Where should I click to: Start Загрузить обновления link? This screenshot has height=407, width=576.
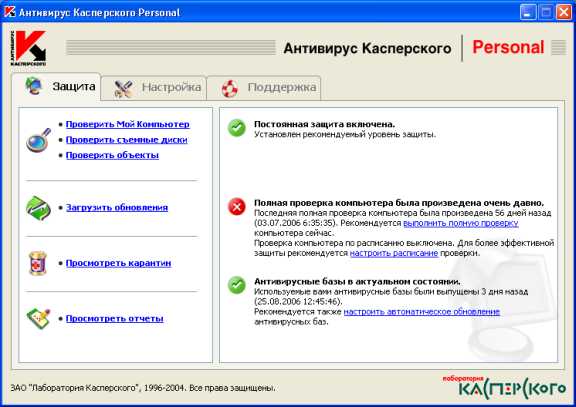pos(117,207)
